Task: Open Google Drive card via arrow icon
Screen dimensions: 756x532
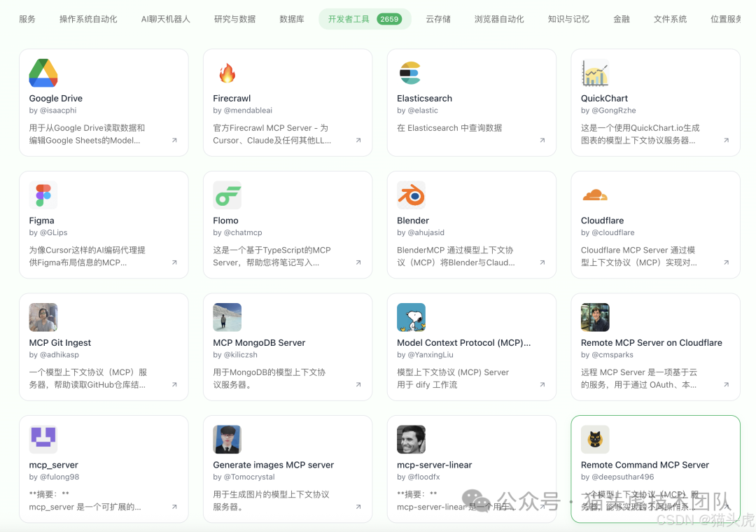Action: pos(174,141)
